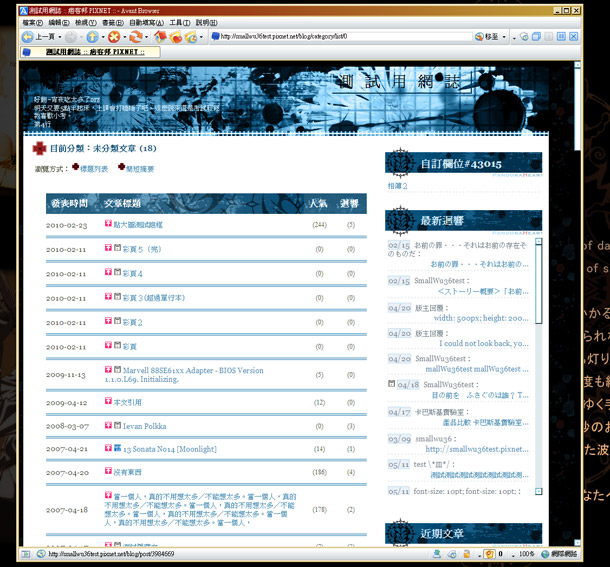Open the 檔案(F) menu

pyautogui.click(x=33, y=23)
